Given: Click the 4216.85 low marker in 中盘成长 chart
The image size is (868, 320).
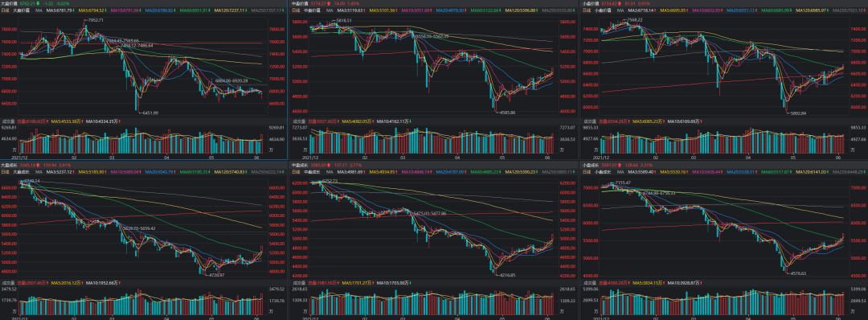Looking at the screenshot, I should pos(506,275).
